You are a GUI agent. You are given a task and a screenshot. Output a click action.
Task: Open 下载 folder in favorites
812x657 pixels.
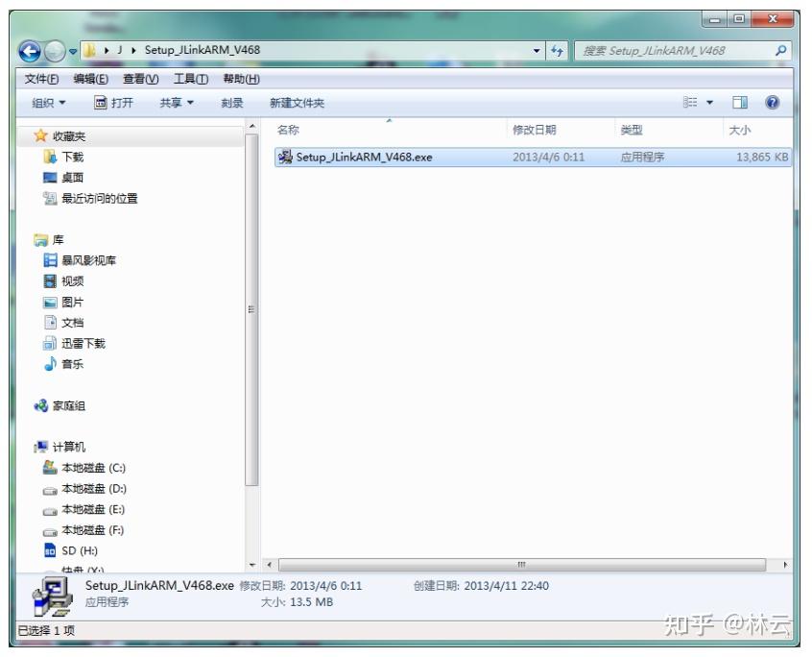pos(63,157)
